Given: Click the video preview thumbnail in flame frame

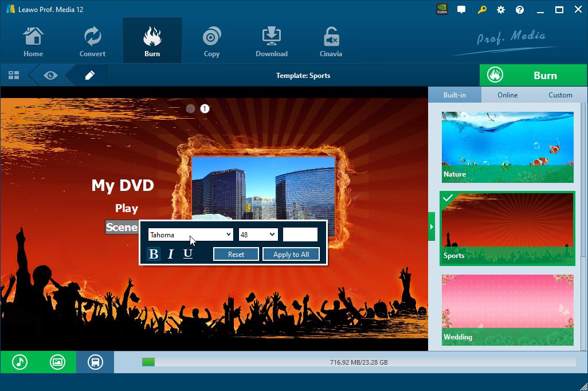Looking at the screenshot, I should 263,187.
